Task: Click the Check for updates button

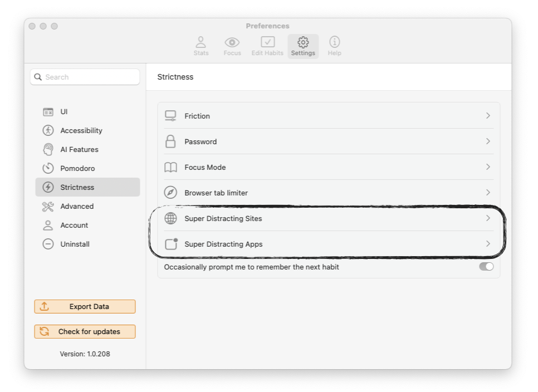Action: coord(85,332)
